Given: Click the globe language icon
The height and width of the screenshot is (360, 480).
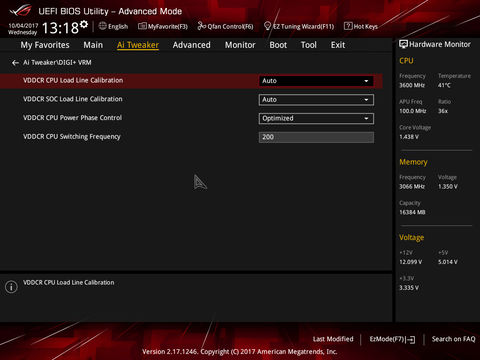Looking at the screenshot, I should click(103, 26).
